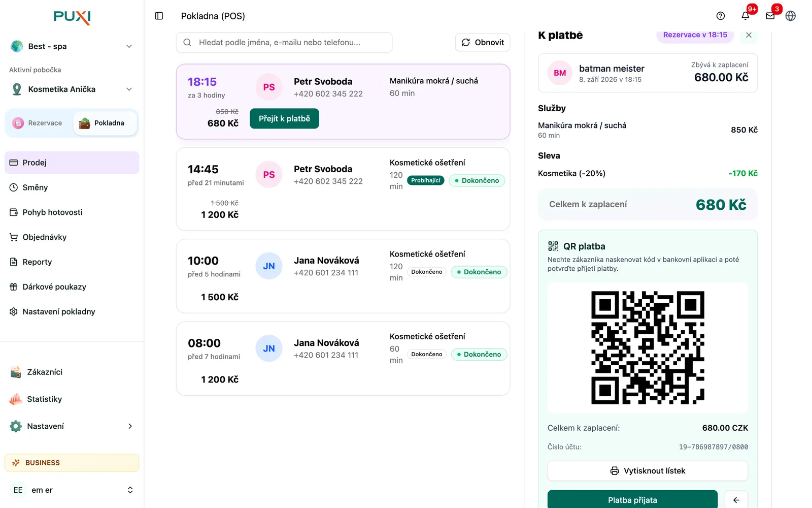Open the Statistiky page

(x=72, y=399)
